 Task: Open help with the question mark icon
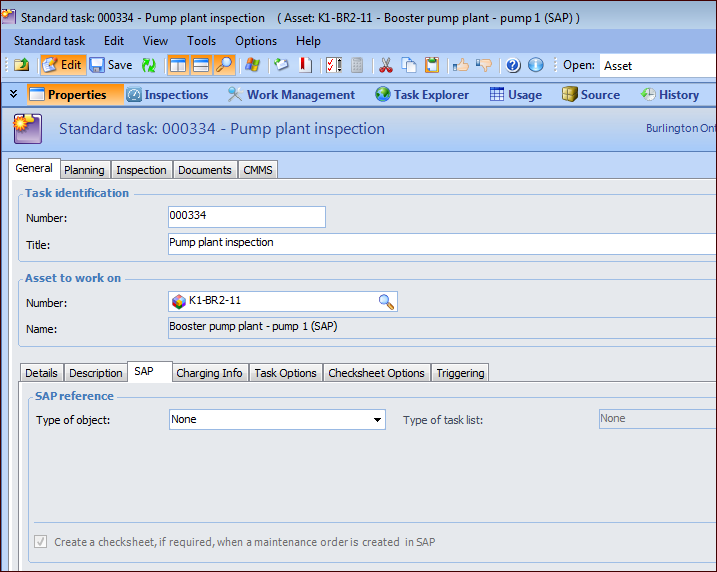pyautogui.click(x=513, y=65)
